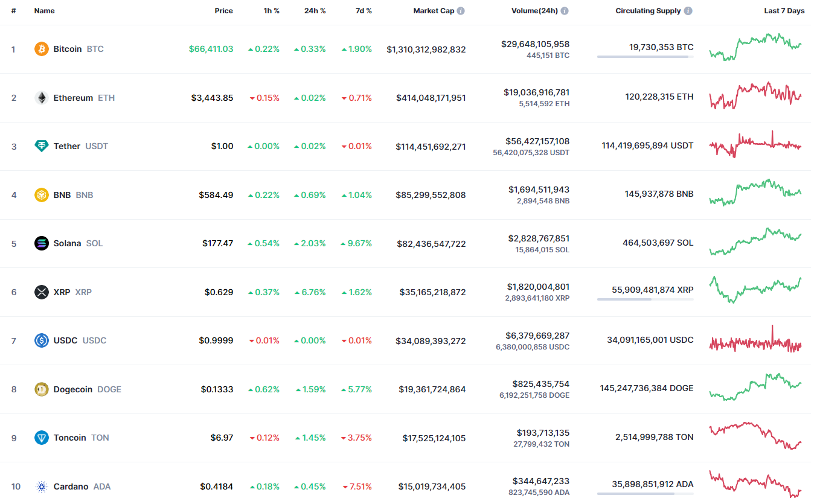
Task: Click the Tether logo icon
Action: coord(41,146)
